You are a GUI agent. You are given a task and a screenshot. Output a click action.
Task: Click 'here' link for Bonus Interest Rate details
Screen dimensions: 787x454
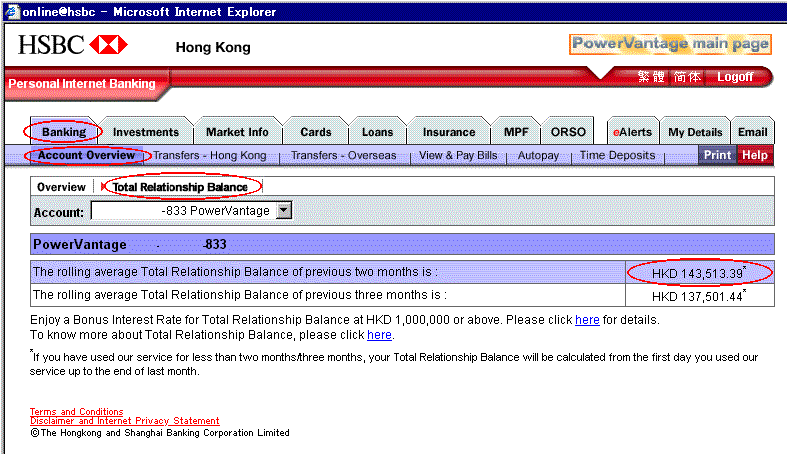(587, 320)
